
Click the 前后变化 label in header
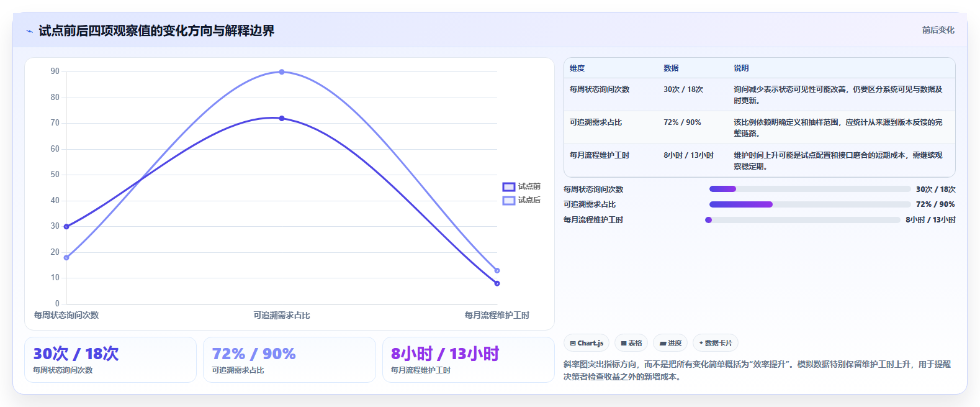pyautogui.click(x=938, y=30)
